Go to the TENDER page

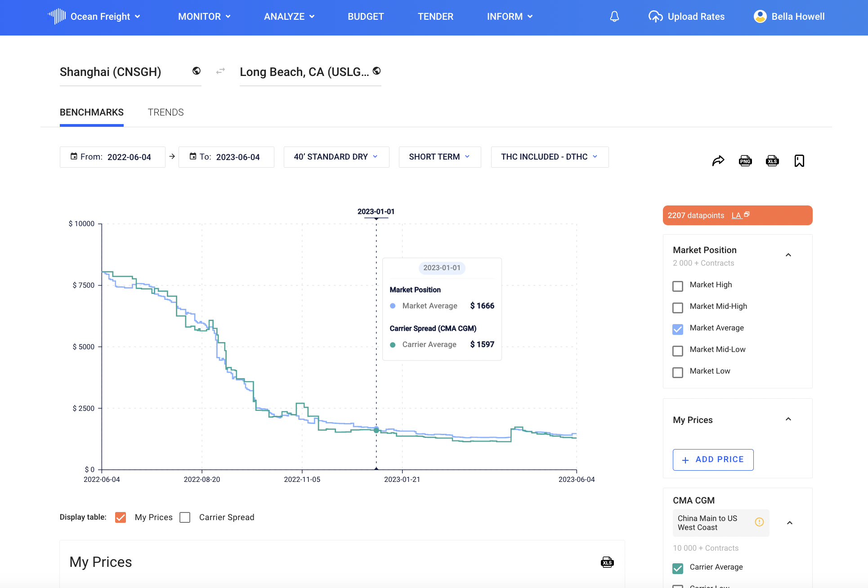[x=435, y=17]
